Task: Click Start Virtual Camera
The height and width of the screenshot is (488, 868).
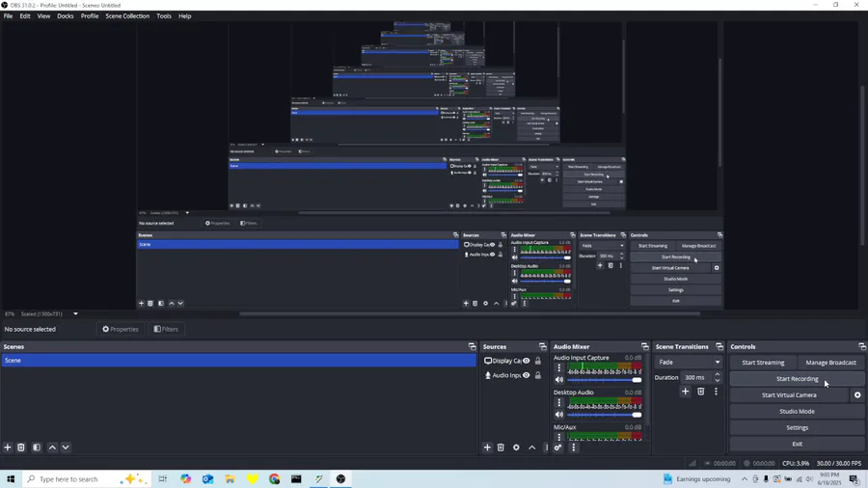Action: point(789,395)
